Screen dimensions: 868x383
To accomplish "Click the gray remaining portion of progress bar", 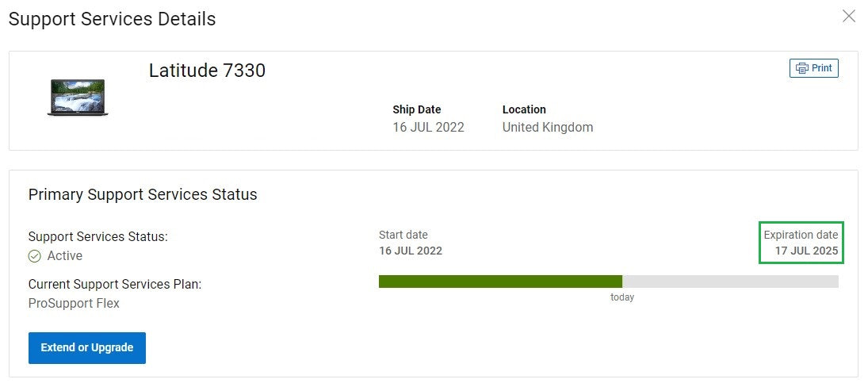I will (730, 282).
